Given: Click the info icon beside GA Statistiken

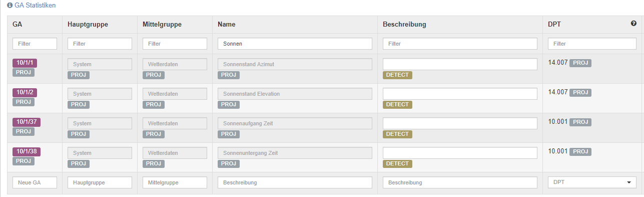Looking at the screenshot, I should pyautogui.click(x=10, y=5).
